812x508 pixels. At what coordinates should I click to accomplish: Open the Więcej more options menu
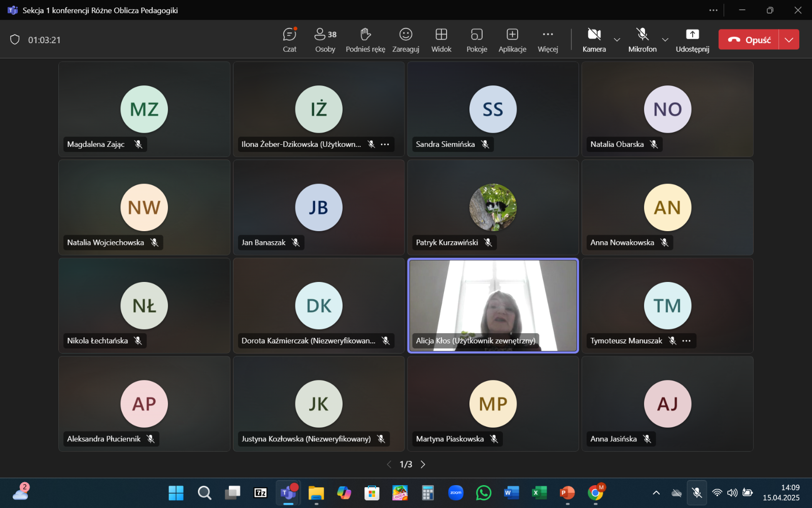point(548,40)
